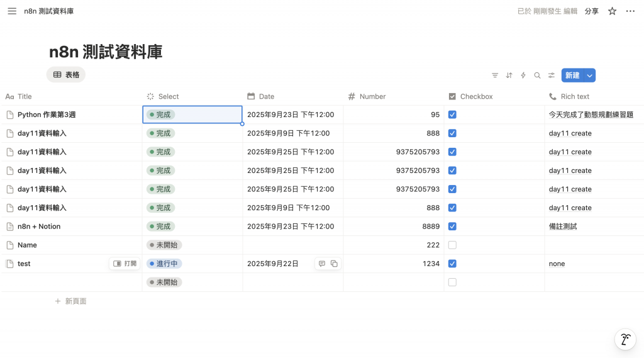Uncheck checkbox in test row
644x358 pixels.
click(452, 264)
